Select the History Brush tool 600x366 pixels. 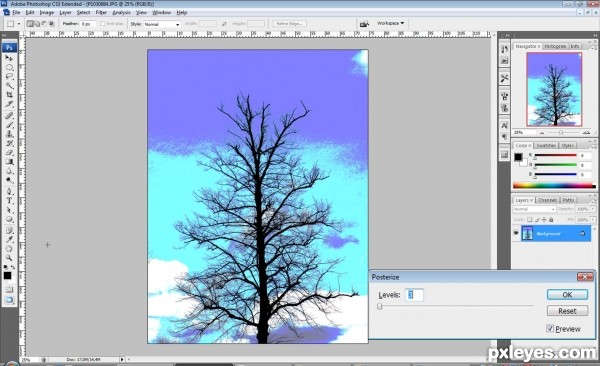click(9, 143)
